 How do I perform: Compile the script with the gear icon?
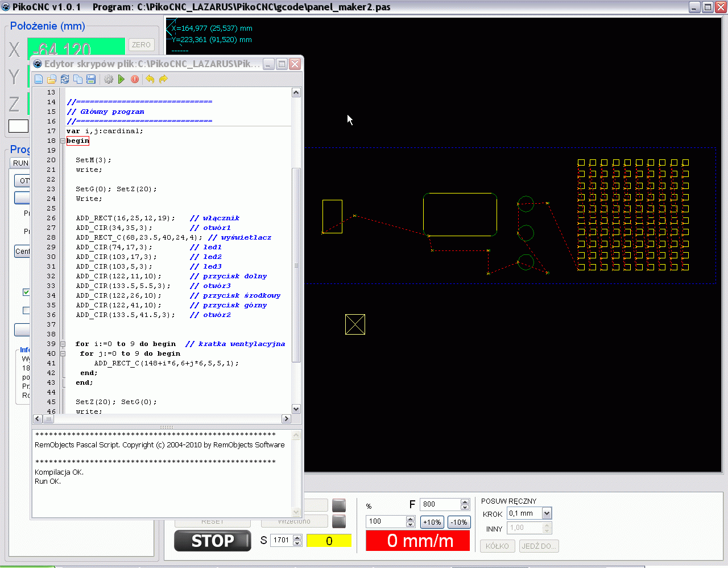pyautogui.click(x=109, y=79)
